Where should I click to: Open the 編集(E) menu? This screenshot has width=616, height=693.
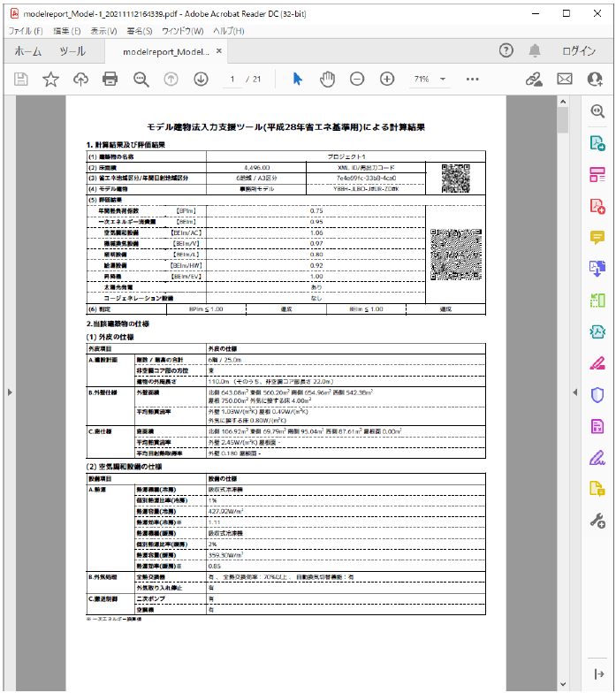(x=67, y=31)
